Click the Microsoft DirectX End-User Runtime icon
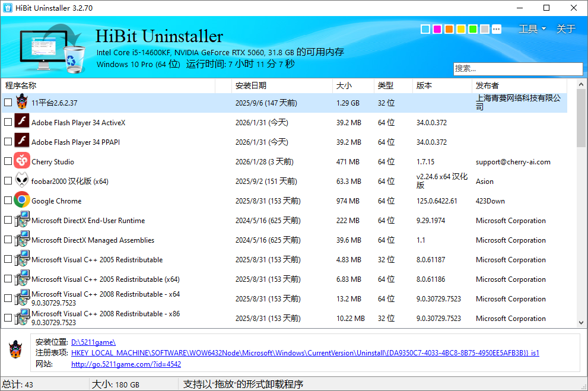Image resolution: width=588 pixels, height=391 pixels. tap(23, 220)
